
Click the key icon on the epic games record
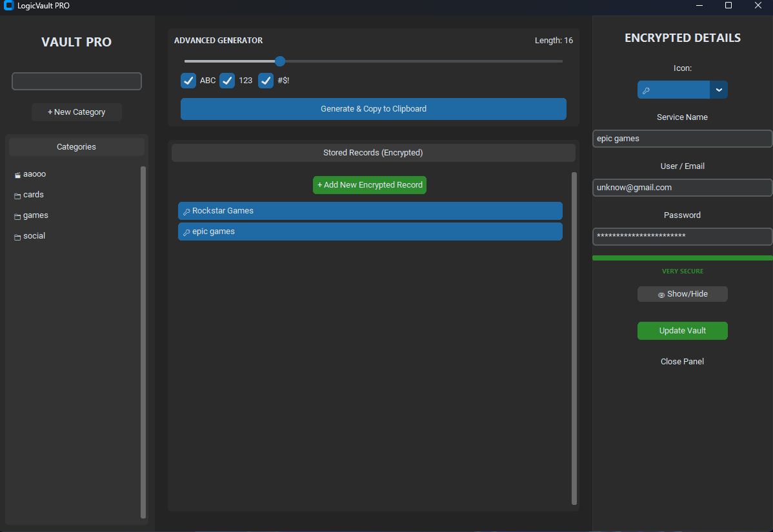pyautogui.click(x=188, y=232)
